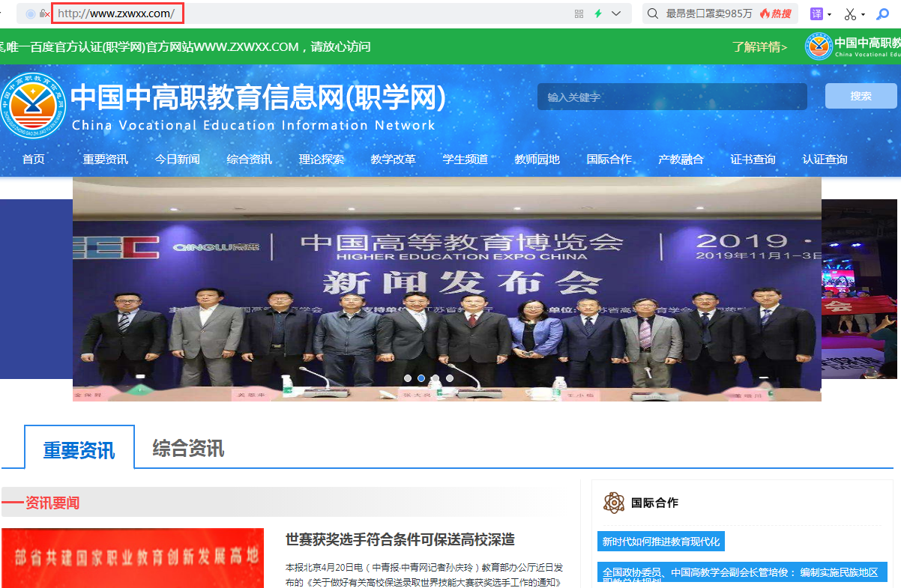
Task: Click the logo in the green top banner
Action: tap(819, 46)
